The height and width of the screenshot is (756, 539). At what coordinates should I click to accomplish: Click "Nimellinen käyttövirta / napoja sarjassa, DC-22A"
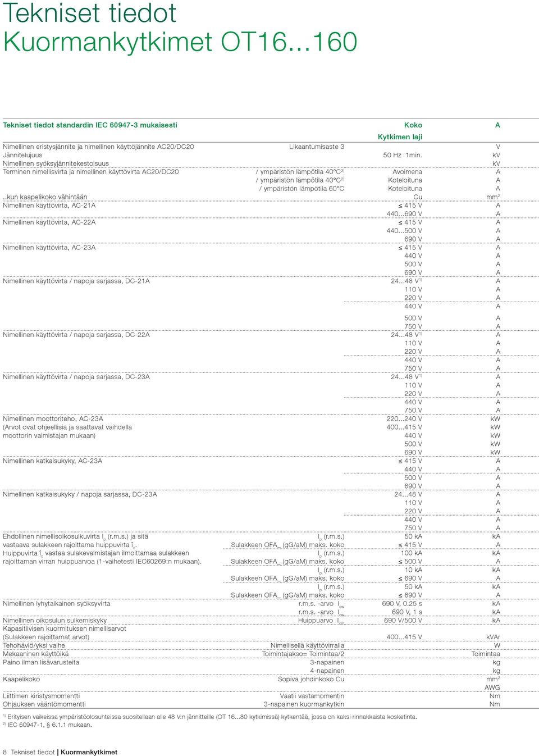tap(76, 335)
